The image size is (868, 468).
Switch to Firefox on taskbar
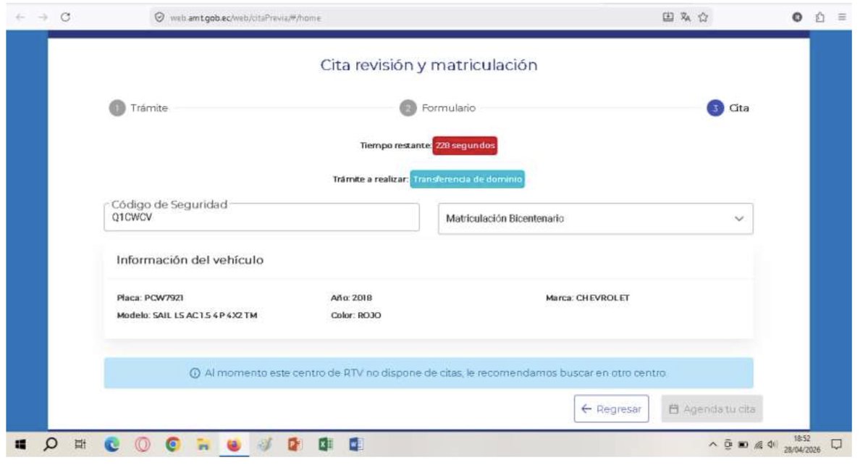tap(234, 444)
